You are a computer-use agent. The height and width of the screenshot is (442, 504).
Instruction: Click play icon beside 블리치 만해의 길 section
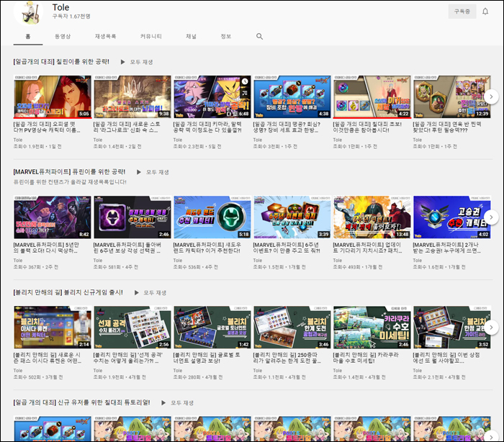point(136,293)
